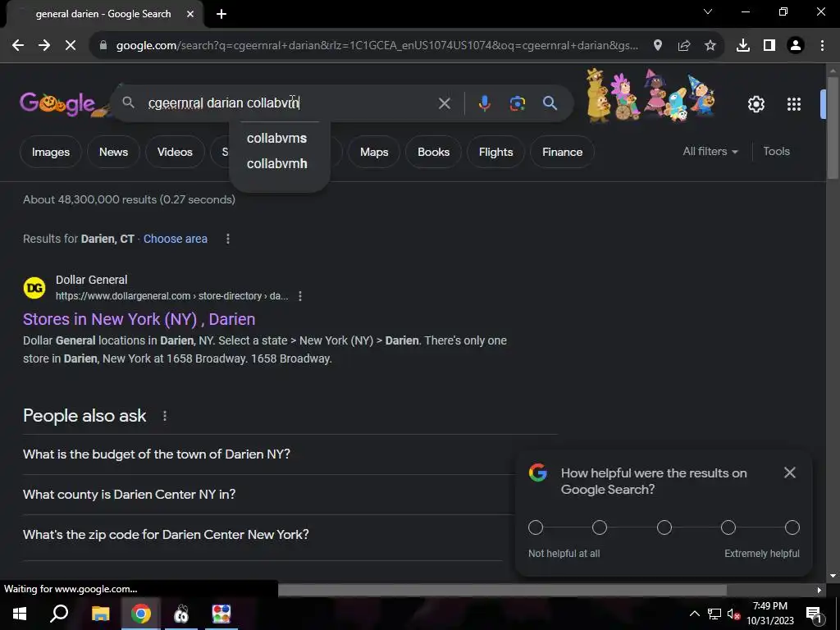Click the horizontal scrollbar thumb
Viewport: 840px width, 630px height.
click(x=502, y=590)
